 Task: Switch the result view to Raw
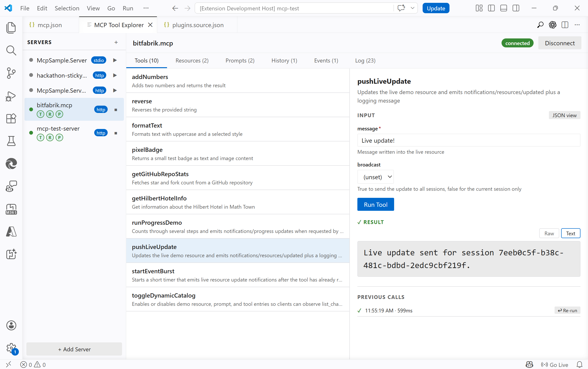coord(549,233)
